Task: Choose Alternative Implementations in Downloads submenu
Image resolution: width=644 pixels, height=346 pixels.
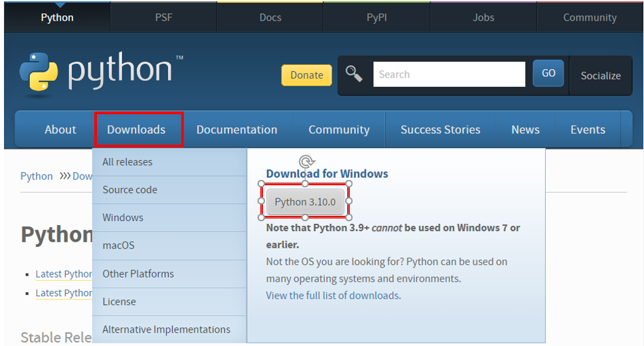Action: click(169, 329)
